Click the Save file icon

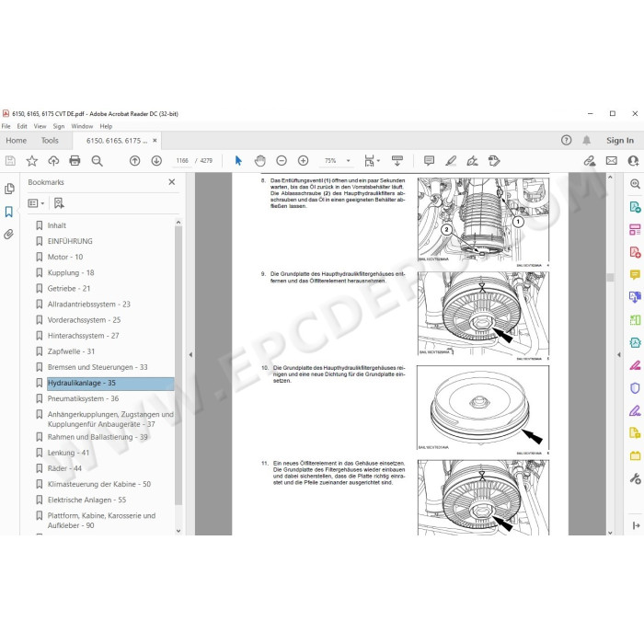10,161
